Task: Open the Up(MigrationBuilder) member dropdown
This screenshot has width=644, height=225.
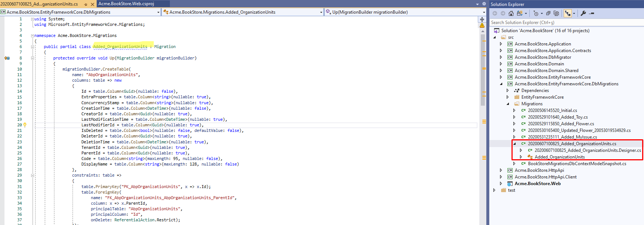Action: pos(484,12)
